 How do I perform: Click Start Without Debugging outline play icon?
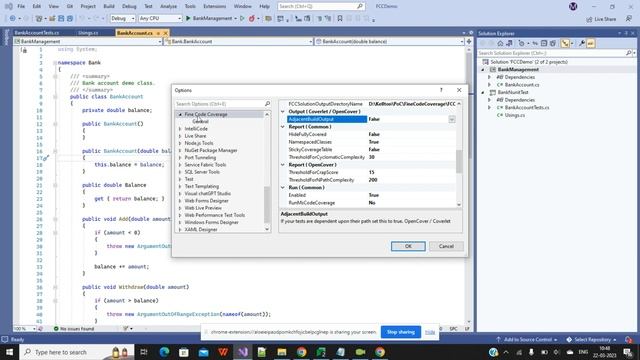pos(242,18)
